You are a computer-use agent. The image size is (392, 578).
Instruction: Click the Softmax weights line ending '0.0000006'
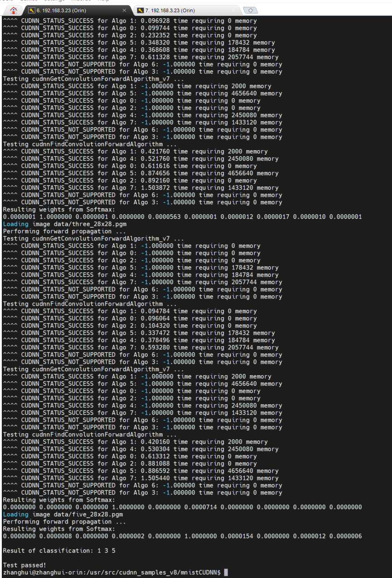click(182, 536)
